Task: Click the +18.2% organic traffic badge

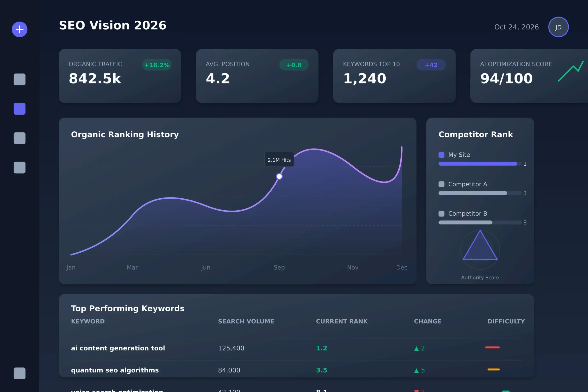Action: coord(157,65)
